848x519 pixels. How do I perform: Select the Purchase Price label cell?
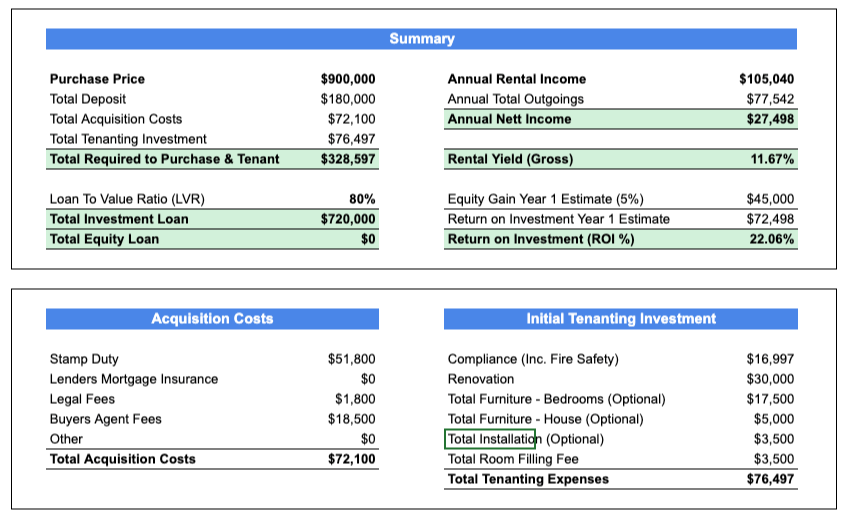(x=97, y=79)
